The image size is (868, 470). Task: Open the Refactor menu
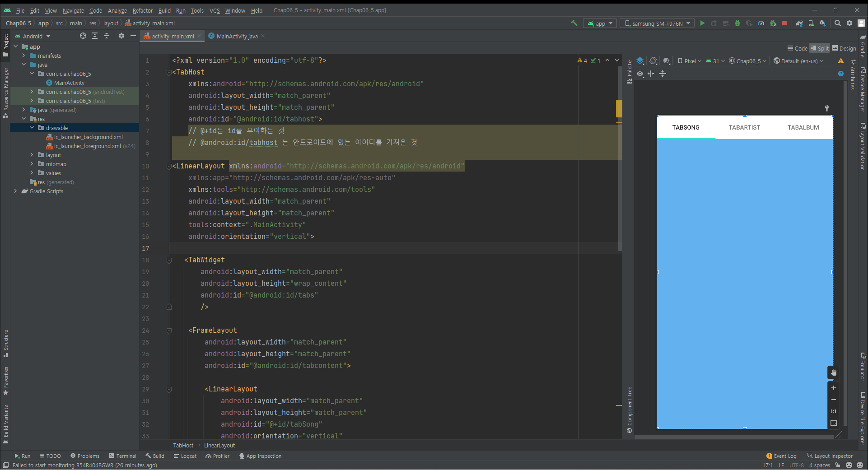pyautogui.click(x=143, y=10)
